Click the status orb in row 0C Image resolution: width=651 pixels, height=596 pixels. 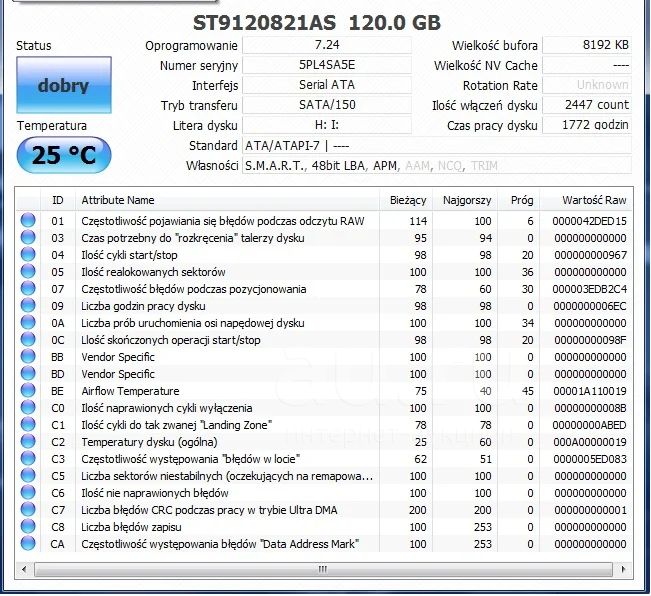tap(28, 339)
